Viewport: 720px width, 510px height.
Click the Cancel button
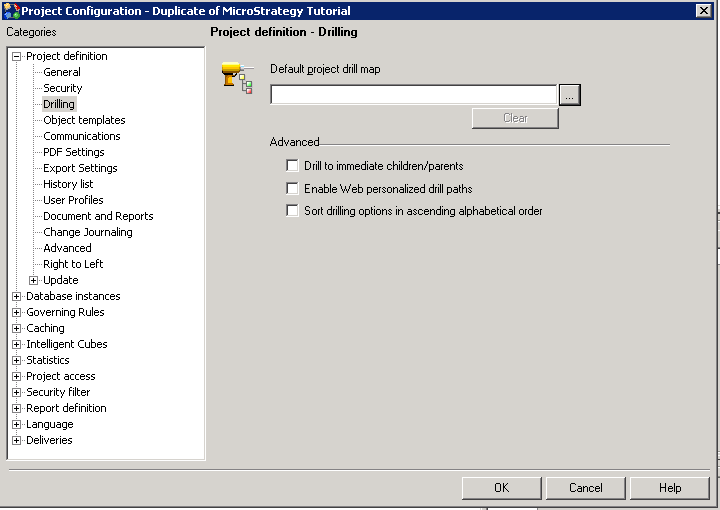click(x=585, y=488)
